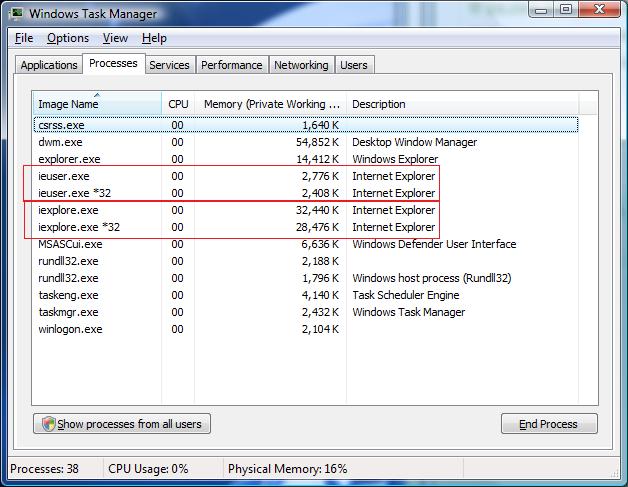
Task: Close the Windows Task Manager window
Action: point(599,10)
